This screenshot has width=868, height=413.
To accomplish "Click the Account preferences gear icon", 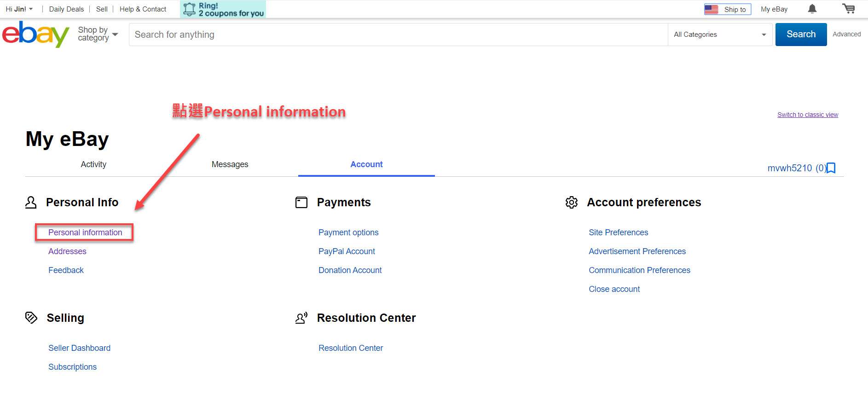I will [571, 203].
